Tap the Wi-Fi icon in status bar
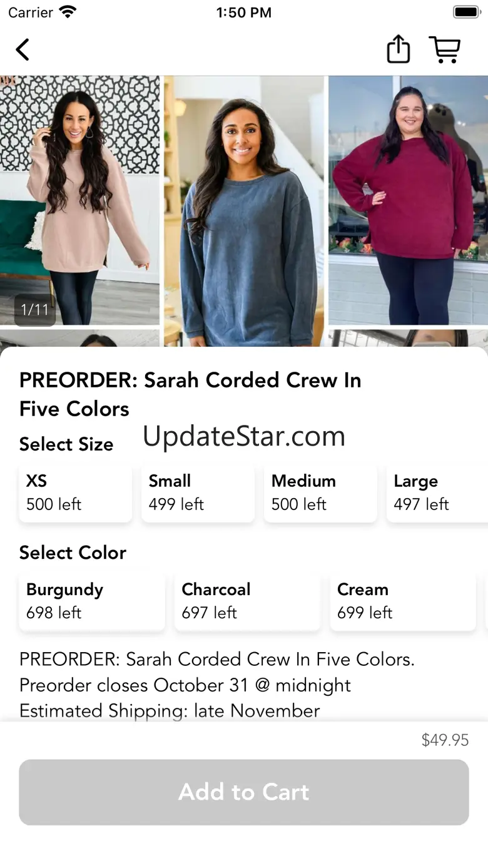 pos(67,12)
